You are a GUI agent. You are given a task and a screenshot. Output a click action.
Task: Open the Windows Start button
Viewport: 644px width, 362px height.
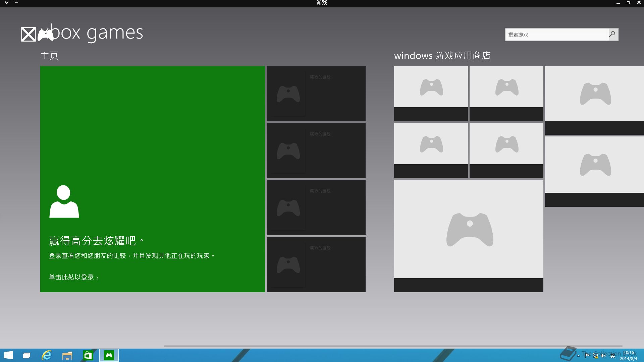[x=8, y=355]
